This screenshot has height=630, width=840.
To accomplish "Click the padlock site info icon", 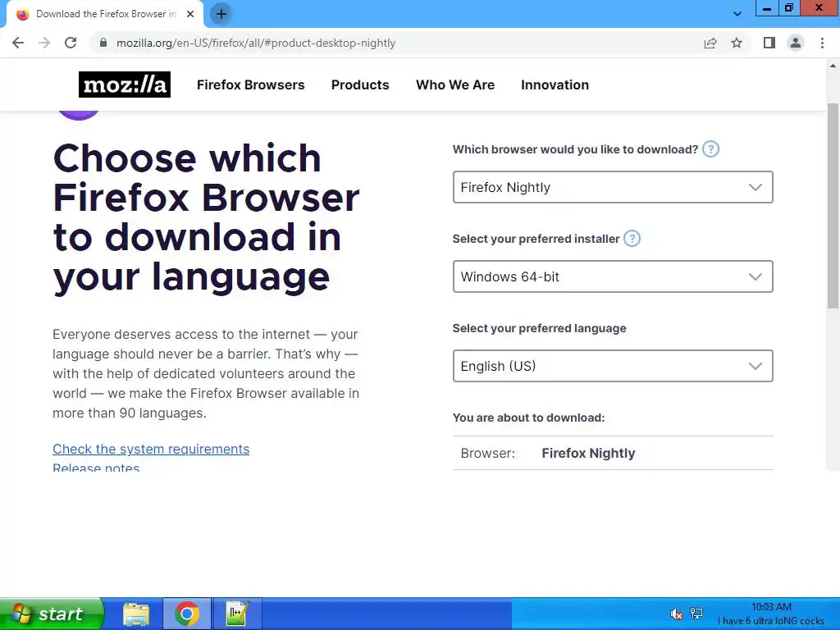I will click(103, 43).
